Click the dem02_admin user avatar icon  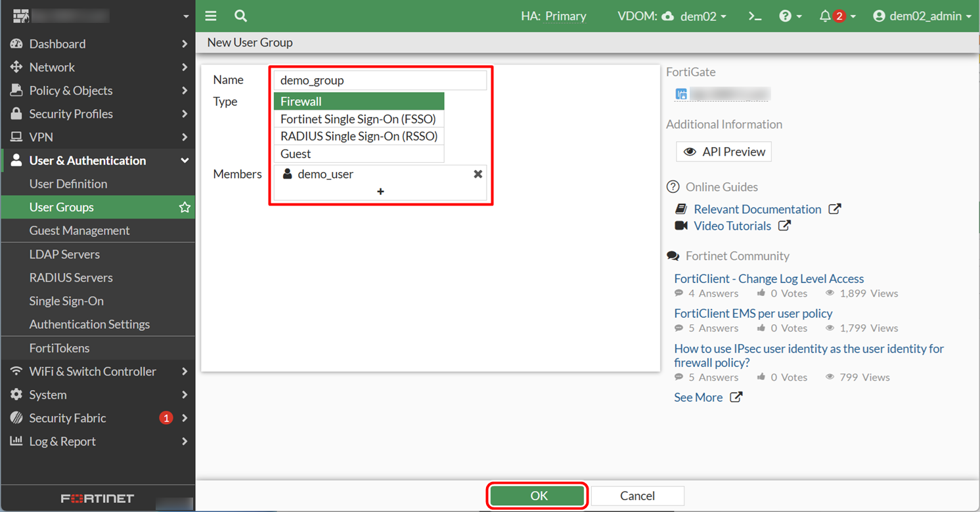879,16
